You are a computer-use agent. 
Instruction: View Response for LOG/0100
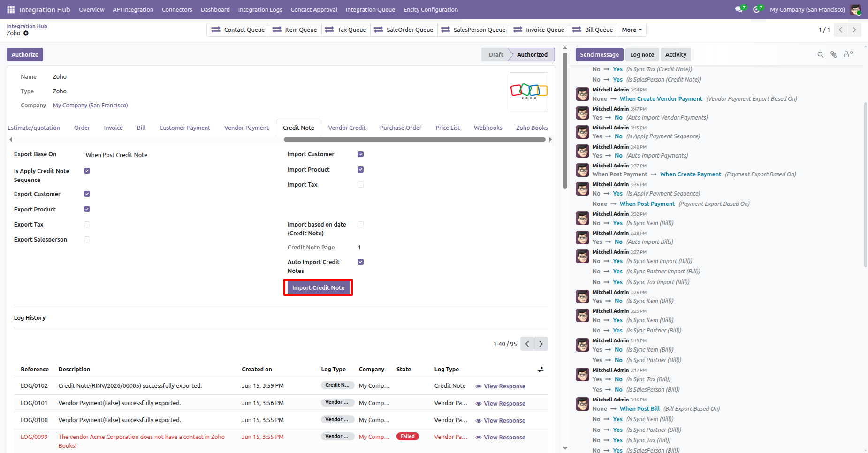[500, 421]
